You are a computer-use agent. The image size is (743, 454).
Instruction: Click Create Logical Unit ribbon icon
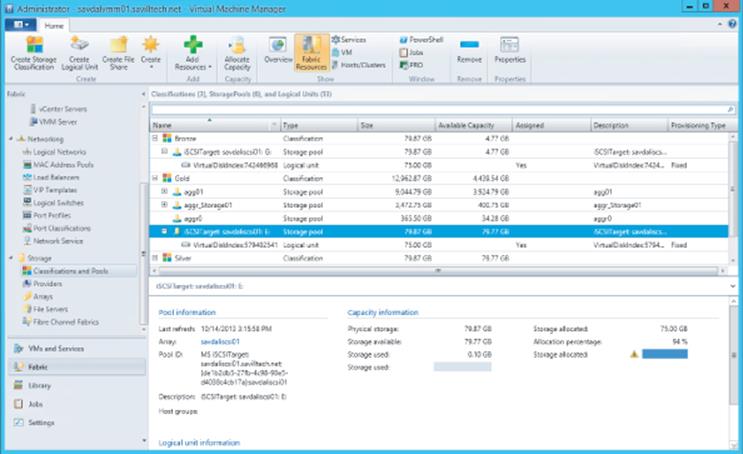coord(79,53)
